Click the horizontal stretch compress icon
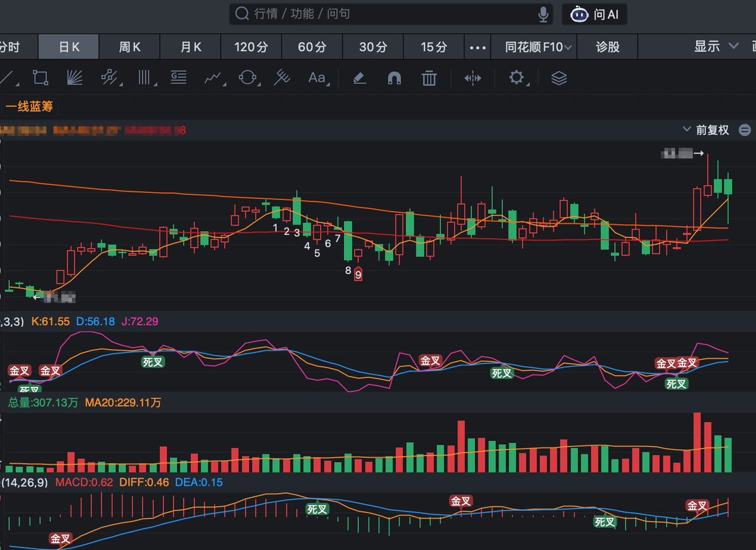The height and width of the screenshot is (550, 756). 472,78
